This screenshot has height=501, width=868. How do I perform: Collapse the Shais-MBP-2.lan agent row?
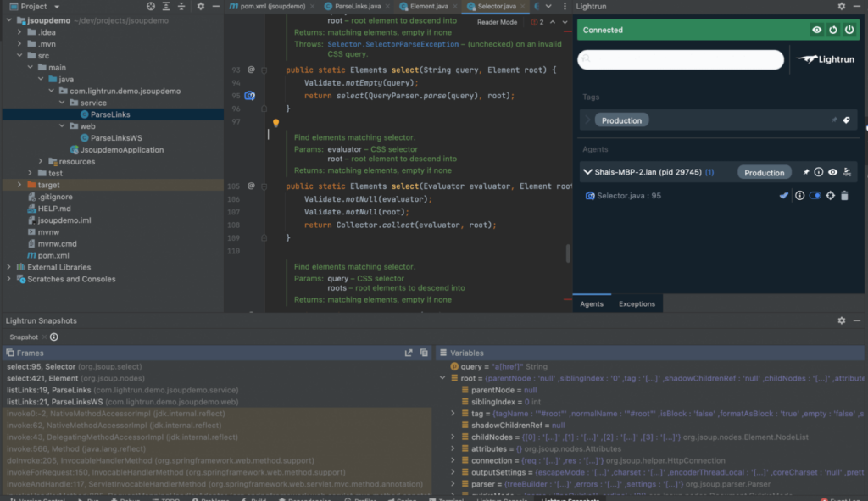click(x=587, y=172)
